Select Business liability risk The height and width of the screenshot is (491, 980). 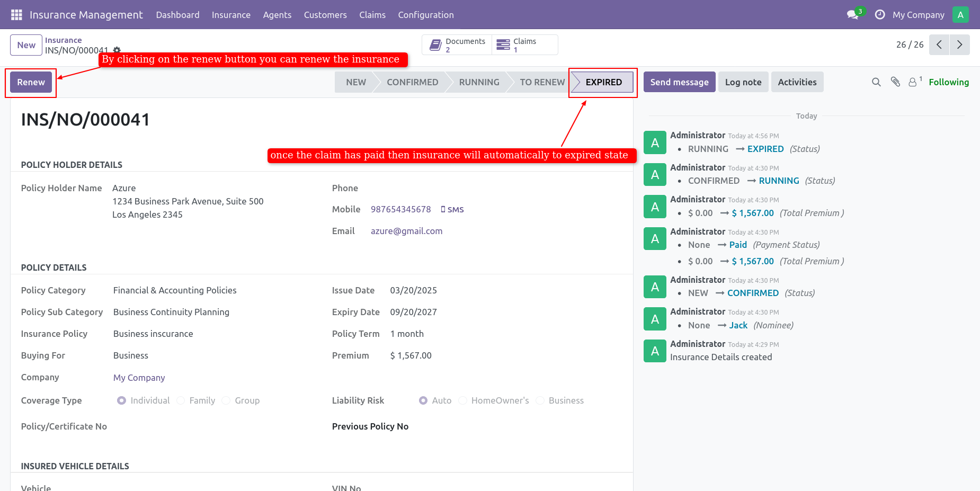click(540, 400)
